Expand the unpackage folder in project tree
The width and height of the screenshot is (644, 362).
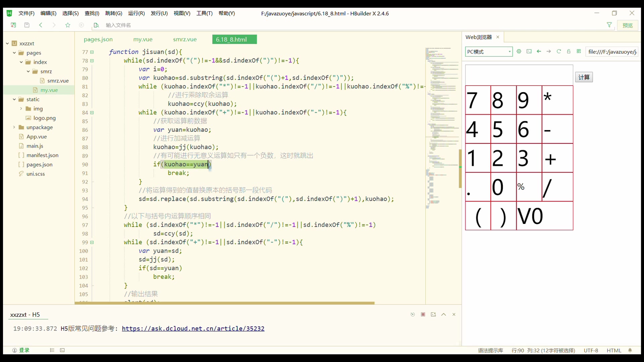[x=14, y=127]
